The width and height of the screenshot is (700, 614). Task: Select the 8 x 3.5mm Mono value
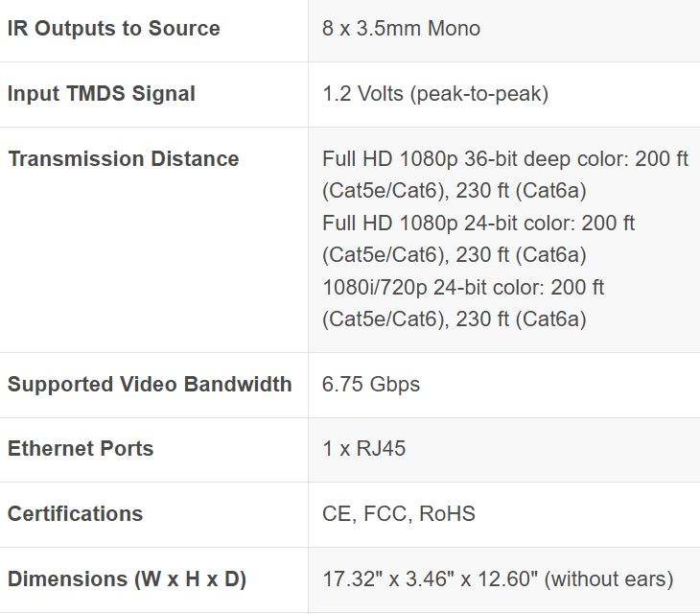point(401,29)
